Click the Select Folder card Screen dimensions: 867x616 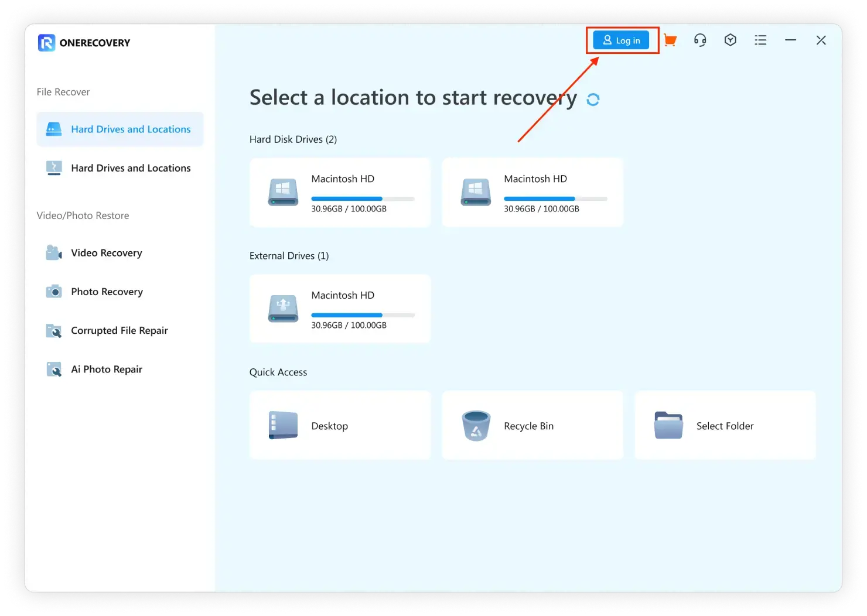point(725,426)
